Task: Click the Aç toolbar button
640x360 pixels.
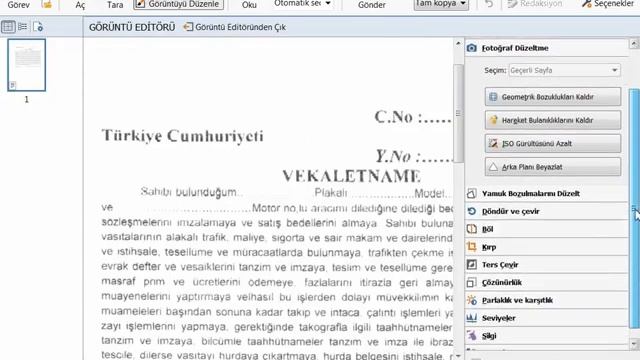Action: 80,4
